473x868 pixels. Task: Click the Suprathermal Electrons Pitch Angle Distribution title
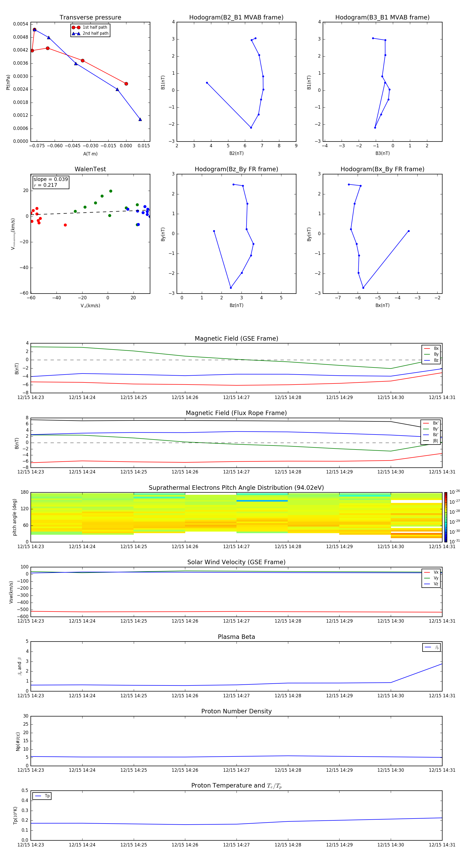(236, 488)
